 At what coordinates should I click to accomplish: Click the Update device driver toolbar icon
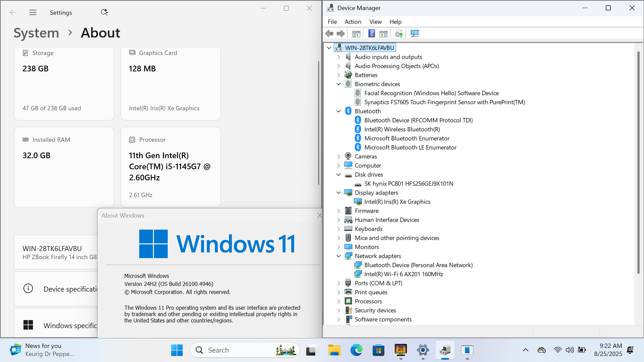click(x=399, y=34)
